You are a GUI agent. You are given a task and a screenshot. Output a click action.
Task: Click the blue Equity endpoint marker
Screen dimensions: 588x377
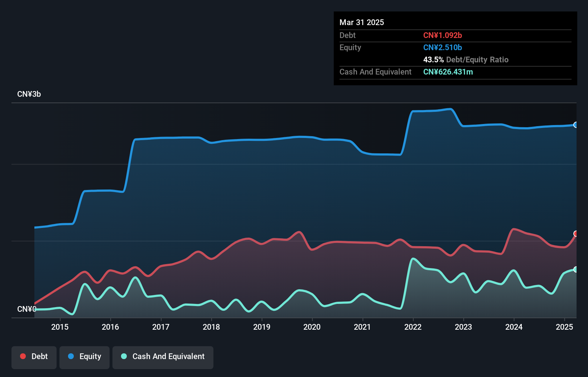[x=576, y=125]
